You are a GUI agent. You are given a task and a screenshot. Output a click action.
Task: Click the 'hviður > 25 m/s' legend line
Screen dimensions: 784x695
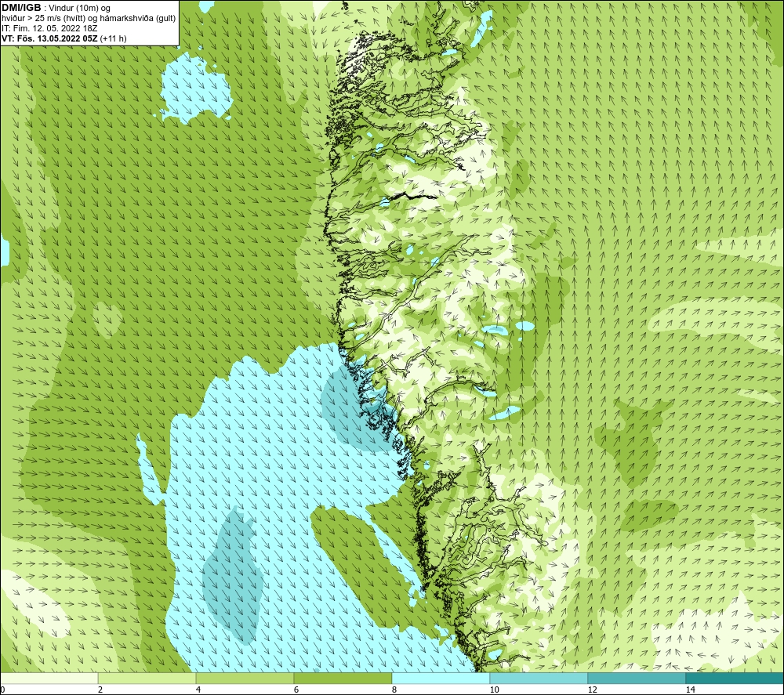tap(89, 19)
